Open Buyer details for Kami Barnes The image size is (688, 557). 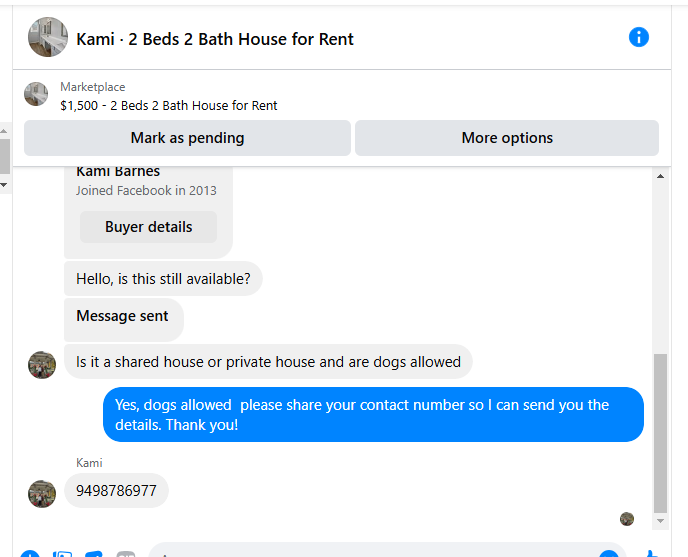click(x=148, y=227)
